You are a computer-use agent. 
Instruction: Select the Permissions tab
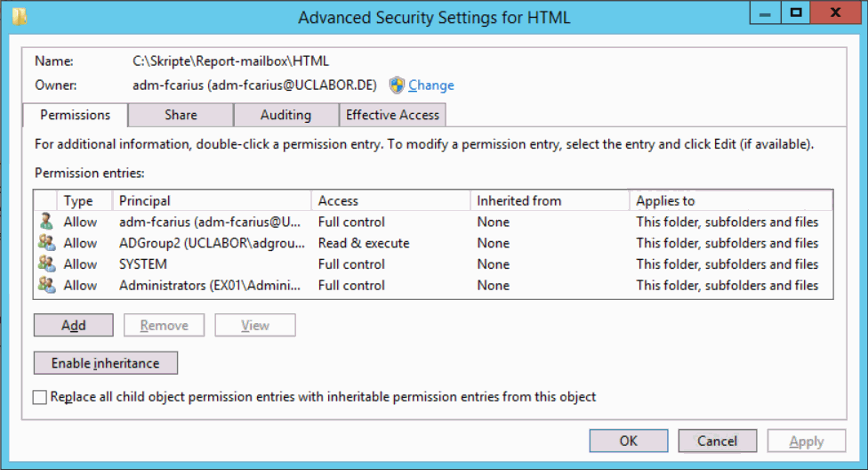(x=76, y=115)
